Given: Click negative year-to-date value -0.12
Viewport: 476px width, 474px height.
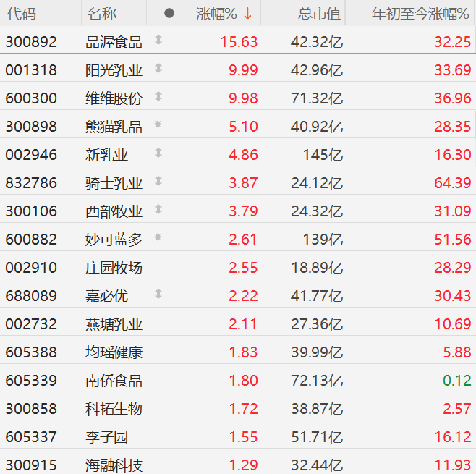Looking at the screenshot, I should click(454, 381).
